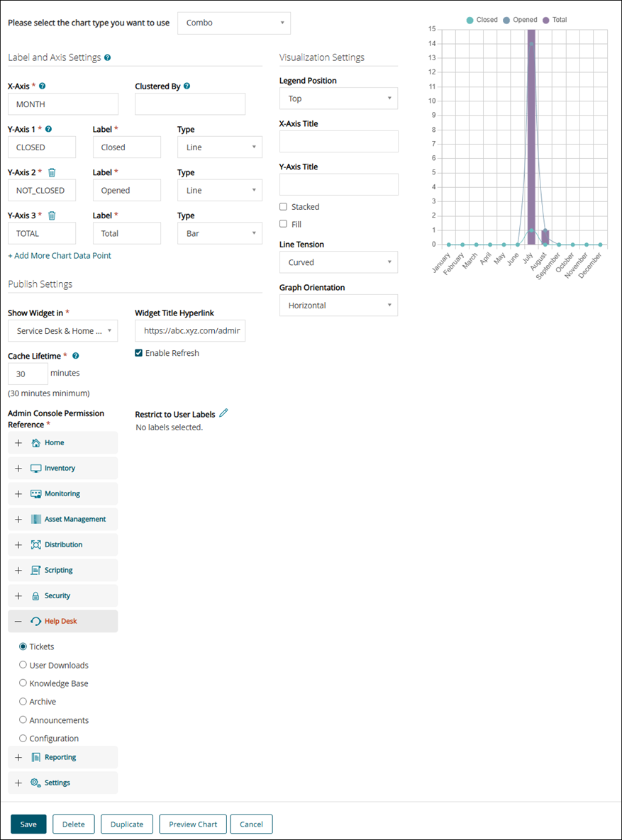
Task: Click the help icon beside Label and Axis Settings
Action: (107, 58)
